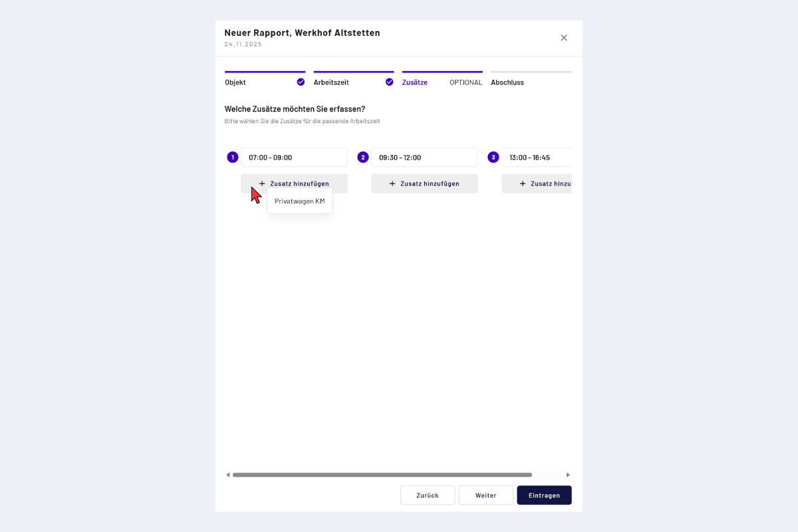
Task: Click the Arbeitszeit step checkmark icon
Action: 389,82
